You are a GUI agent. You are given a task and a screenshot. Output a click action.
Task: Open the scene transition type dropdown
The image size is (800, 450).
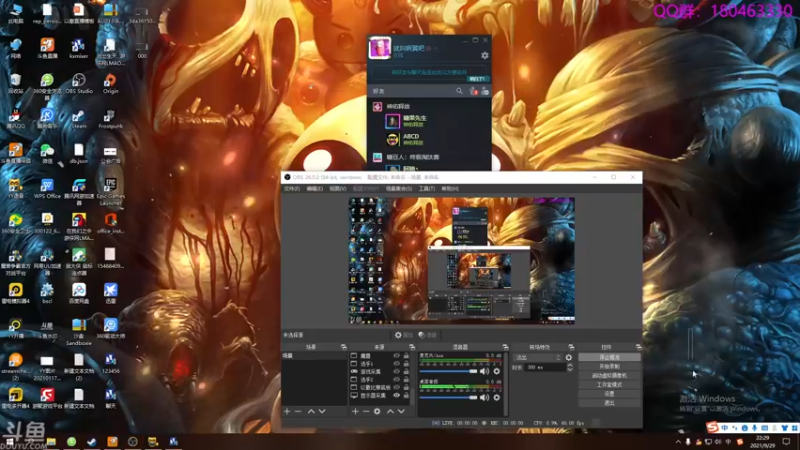(537, 358)
